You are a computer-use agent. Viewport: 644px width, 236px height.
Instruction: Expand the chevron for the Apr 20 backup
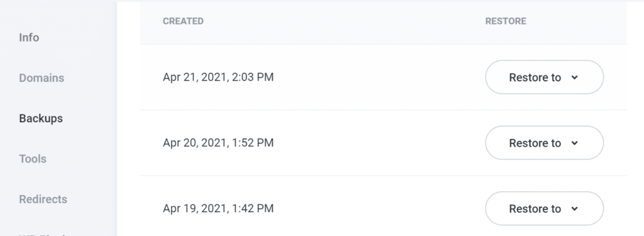[x=575, y=143]
